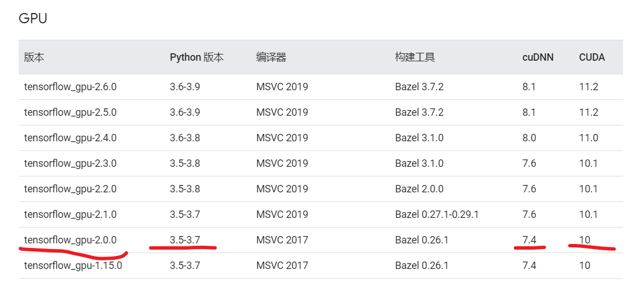Click Bazel 0.26.1 in tensorflow_gpu-2.0.0 row

421,240
